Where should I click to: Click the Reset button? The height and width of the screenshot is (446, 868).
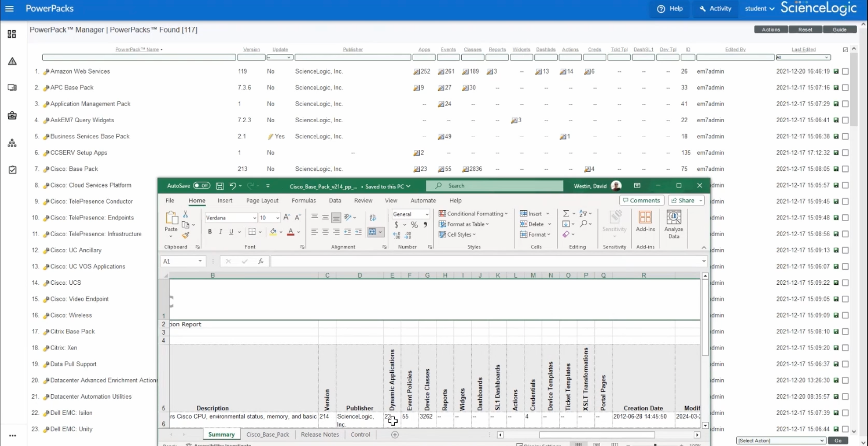805,29
